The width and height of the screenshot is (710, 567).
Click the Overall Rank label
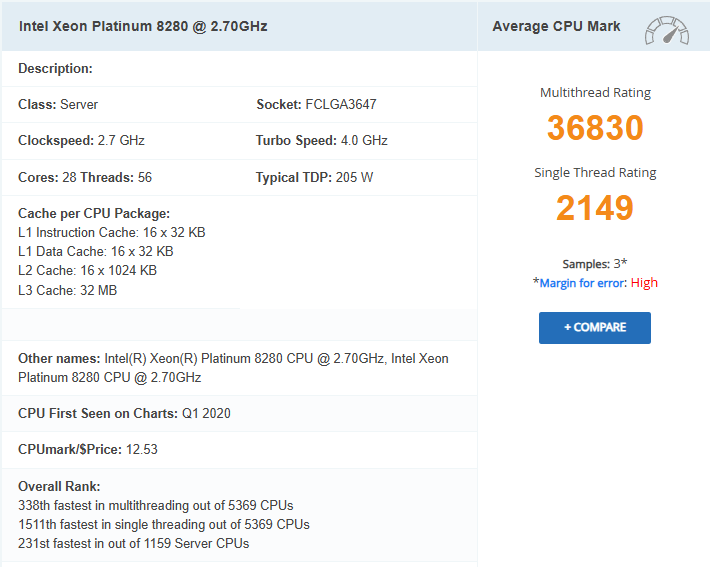tap(59, 486)
